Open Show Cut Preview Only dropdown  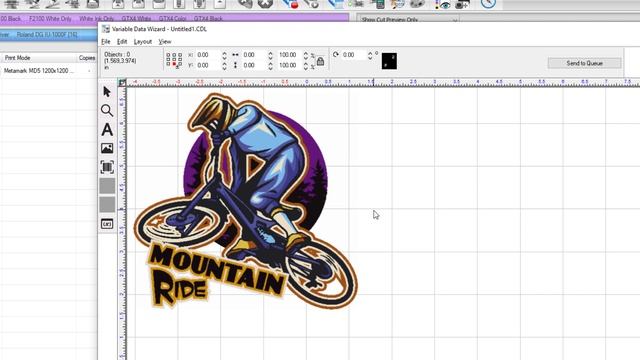pos(408,20)
